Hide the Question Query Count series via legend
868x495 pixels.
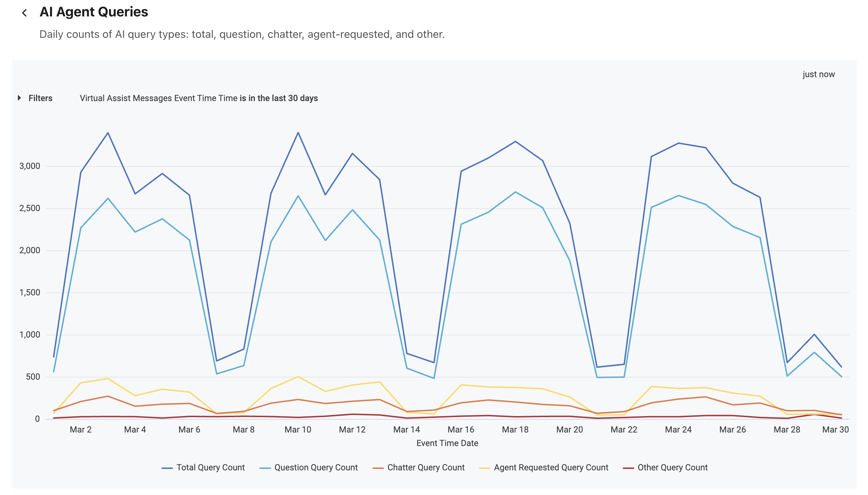[x=315, y=467]
